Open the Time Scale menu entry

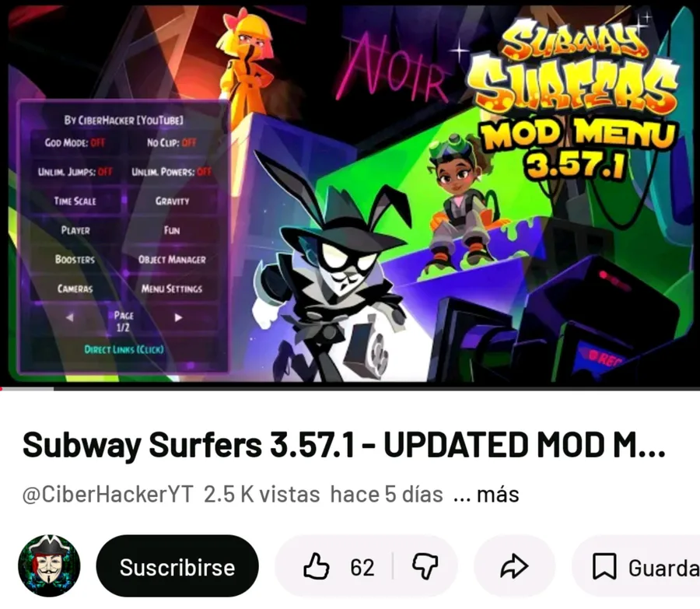(75, 201)
